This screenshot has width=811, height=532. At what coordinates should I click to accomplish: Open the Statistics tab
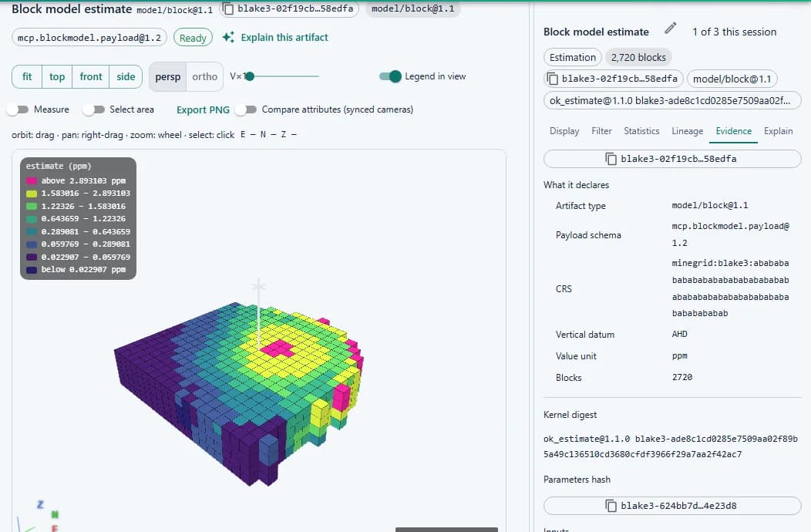pyautogui.click(x=641, y=131)
